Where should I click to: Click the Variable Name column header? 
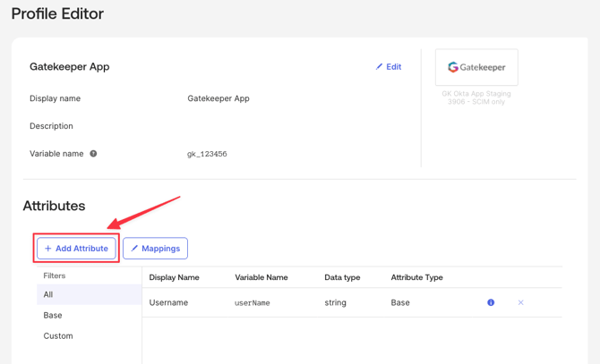point(261,277)
